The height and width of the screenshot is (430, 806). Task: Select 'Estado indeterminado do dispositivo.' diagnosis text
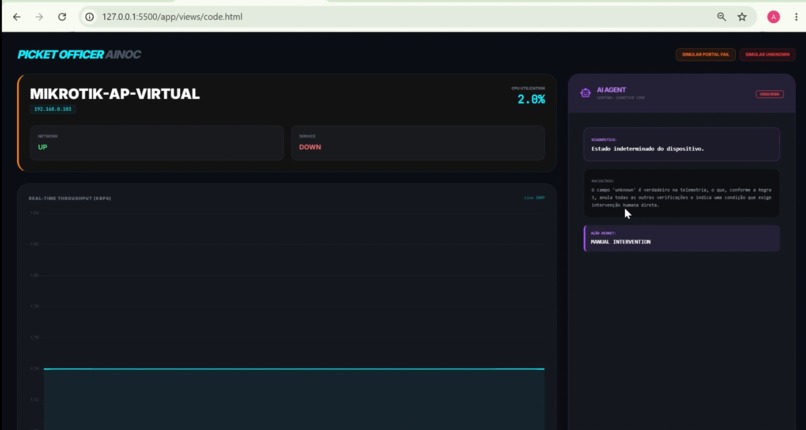[x=648, y=149]
